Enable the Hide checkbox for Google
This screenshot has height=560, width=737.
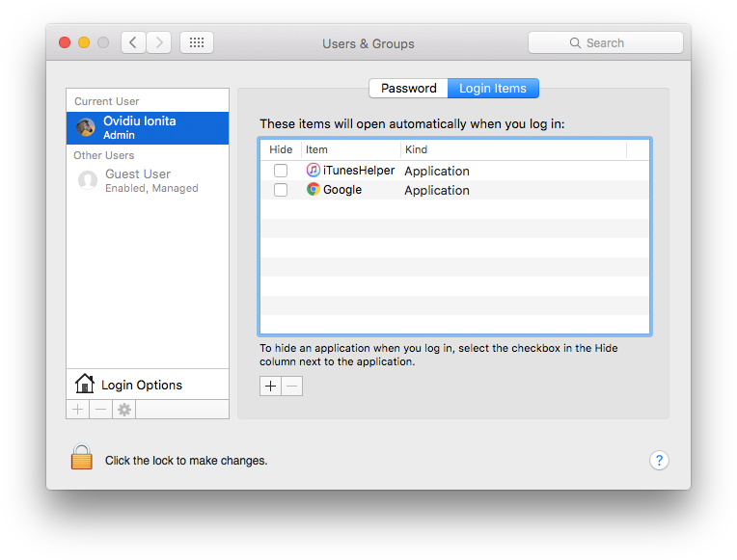281,190
